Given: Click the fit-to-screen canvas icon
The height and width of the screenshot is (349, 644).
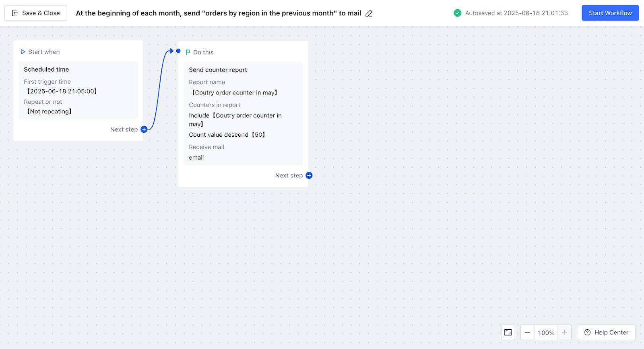Looking at the screenshot, I should (508, 333).
